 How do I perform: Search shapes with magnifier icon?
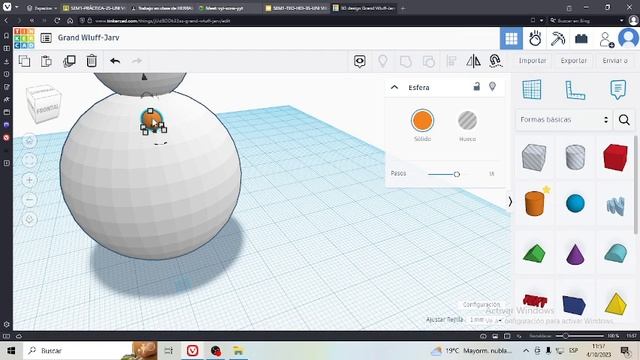coord(624,120)
